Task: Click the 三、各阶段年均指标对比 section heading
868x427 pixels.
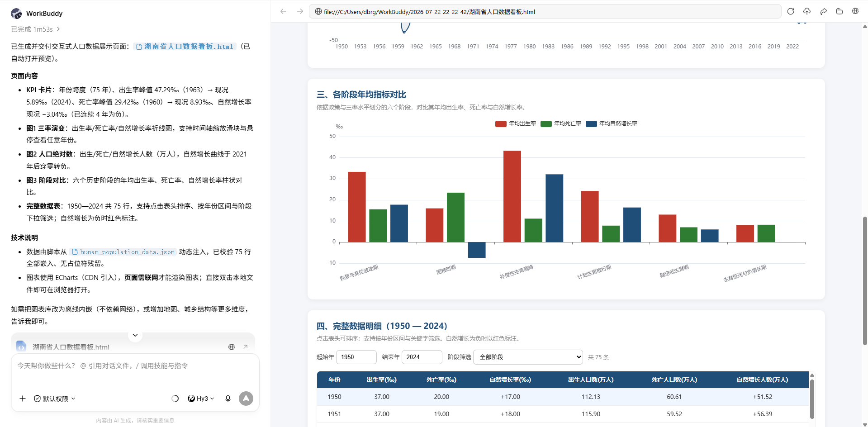Action: tap(361, 95)
